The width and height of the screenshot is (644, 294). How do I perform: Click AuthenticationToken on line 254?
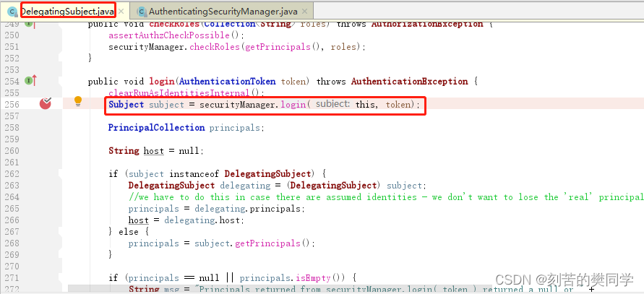coord(228,82)
